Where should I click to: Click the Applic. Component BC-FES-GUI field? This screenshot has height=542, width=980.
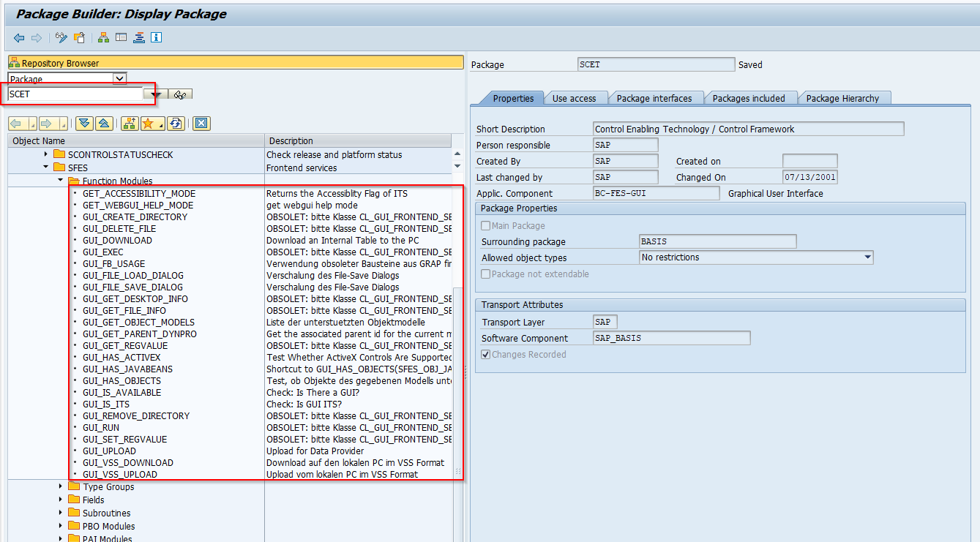click(x=657, y=193)
